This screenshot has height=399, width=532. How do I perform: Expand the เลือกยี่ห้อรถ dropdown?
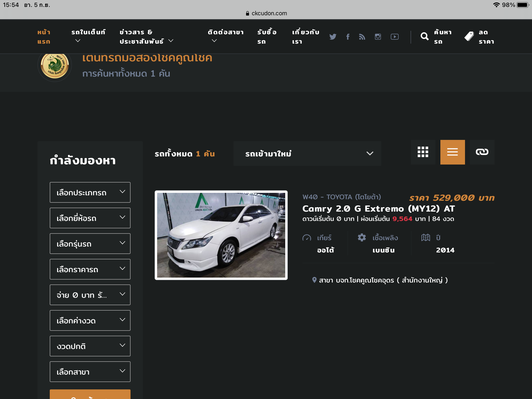90,218
